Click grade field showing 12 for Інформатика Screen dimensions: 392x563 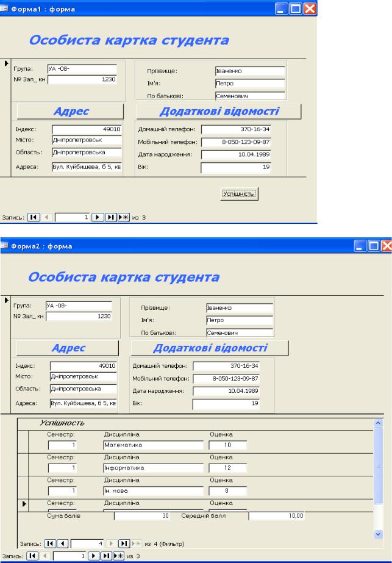tap(227, 468)
